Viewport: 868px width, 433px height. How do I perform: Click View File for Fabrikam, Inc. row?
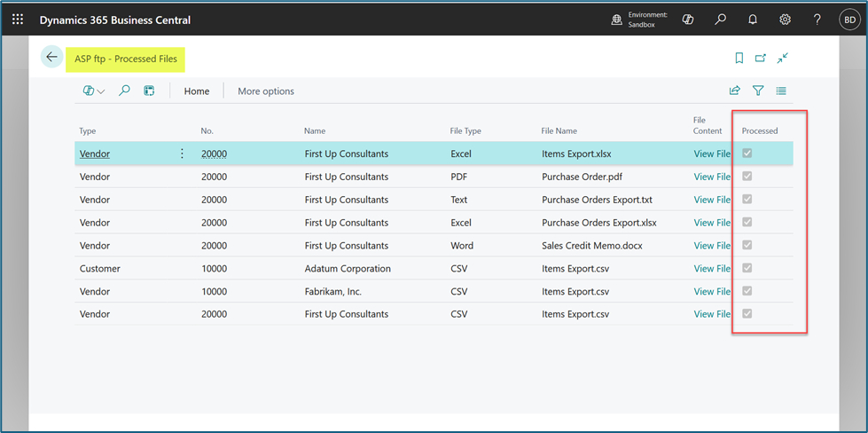point(712,291)
